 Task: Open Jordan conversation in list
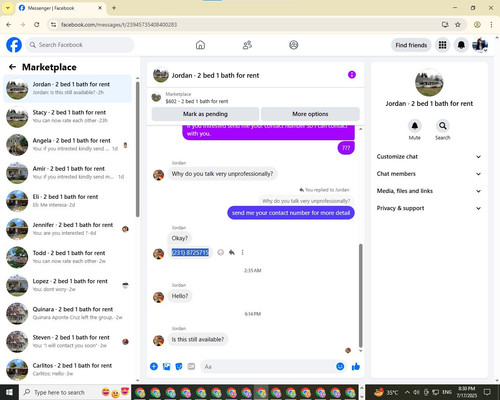68,89
